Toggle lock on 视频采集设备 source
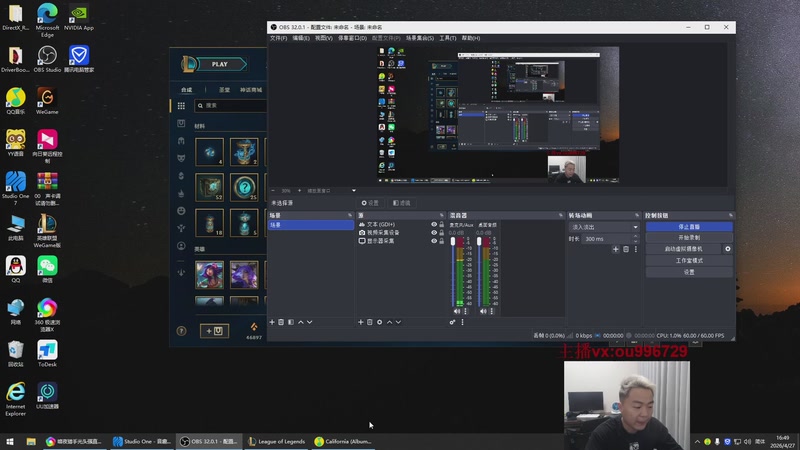Viewport: 800px width, 450px height. pos(442,233)
